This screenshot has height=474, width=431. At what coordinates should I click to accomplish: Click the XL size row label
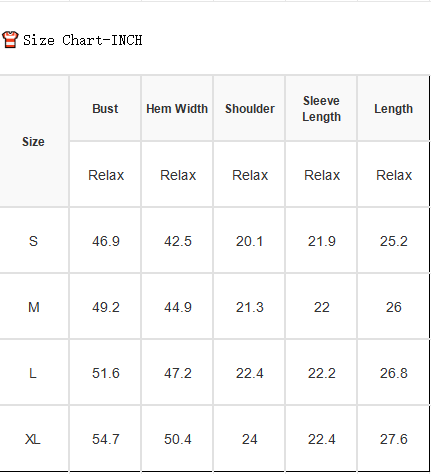pos(34,439)
